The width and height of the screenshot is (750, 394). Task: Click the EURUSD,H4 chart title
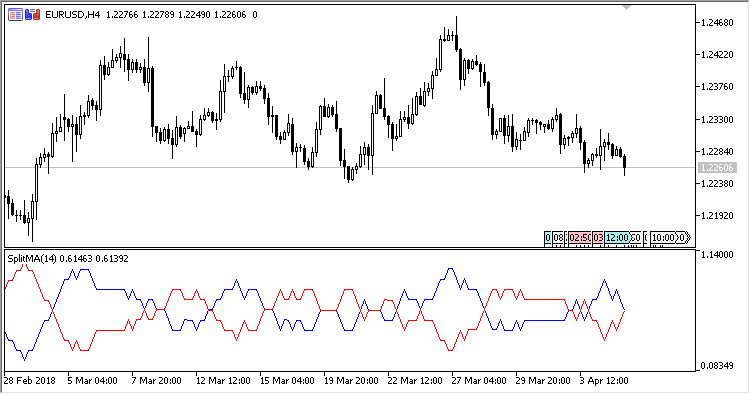73,15
